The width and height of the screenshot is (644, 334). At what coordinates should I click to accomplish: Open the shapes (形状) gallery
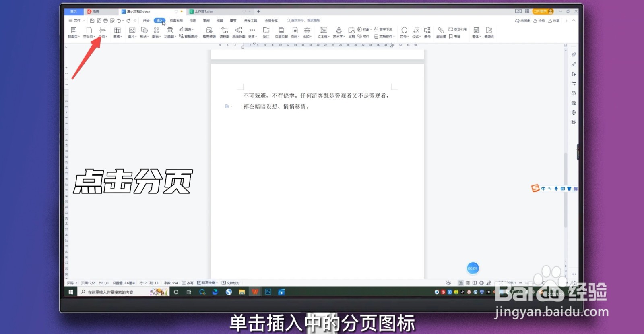(x=144, y=33)
